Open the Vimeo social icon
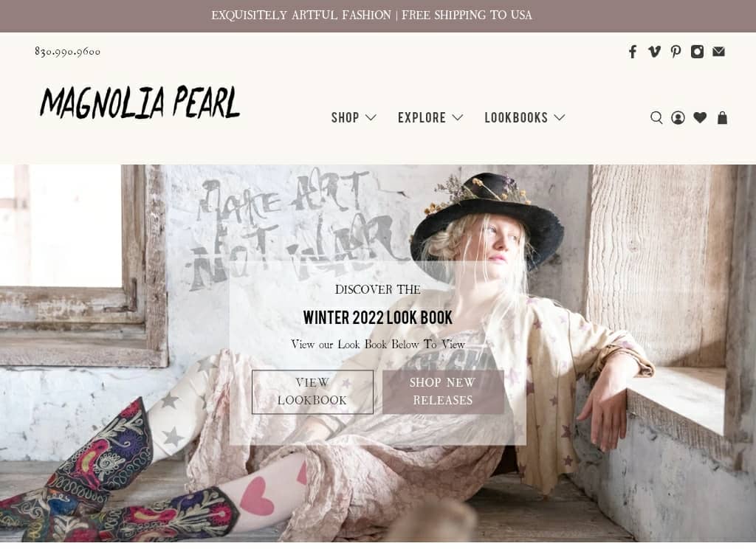 pyautogui.click(x=654, y=52)
